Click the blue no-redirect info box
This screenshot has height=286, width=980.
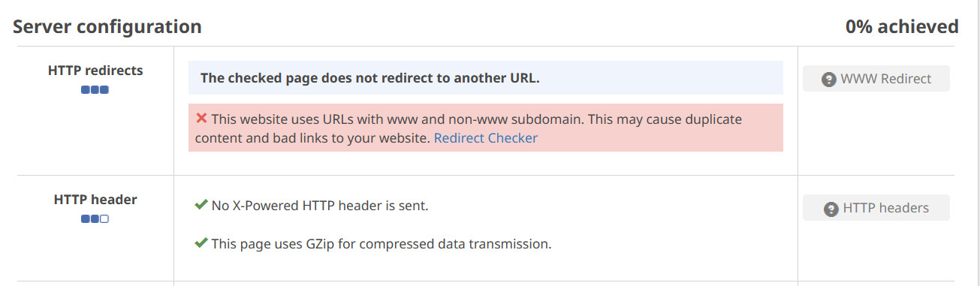(486, 78)
